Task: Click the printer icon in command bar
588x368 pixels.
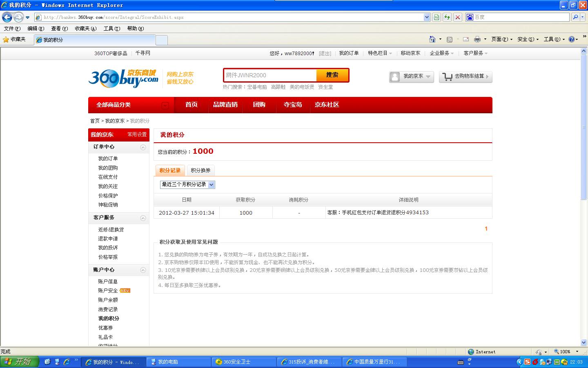Action: tap(477, 39)
